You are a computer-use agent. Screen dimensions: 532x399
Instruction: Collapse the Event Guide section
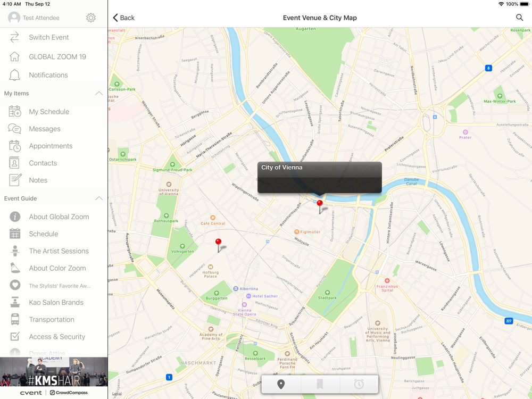(x=99, y=198)
